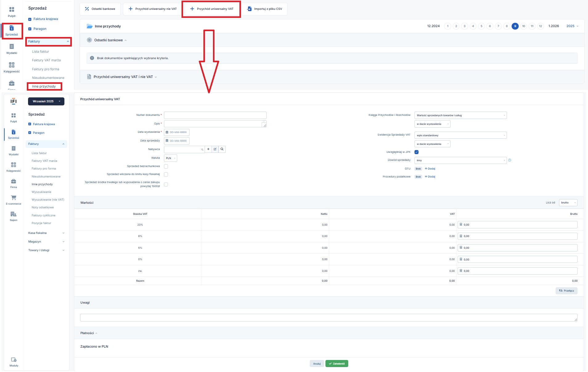Click the help icon next to Dowód sprzedaży

click(510, 160)
